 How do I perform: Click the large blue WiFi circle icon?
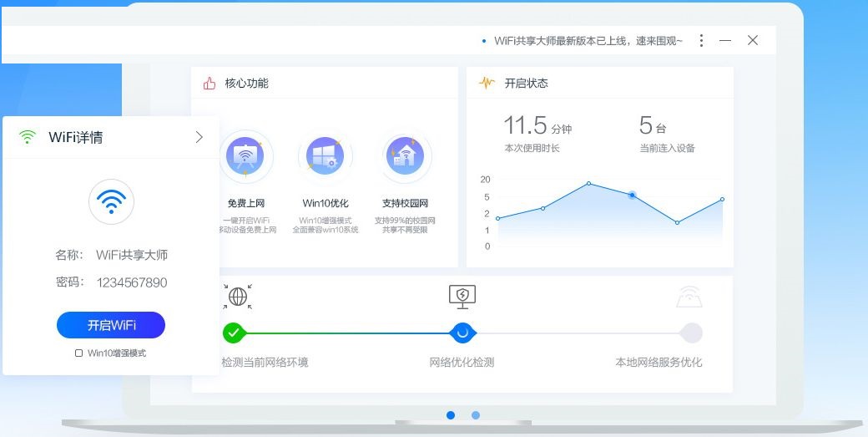click(x=111, y=201)
